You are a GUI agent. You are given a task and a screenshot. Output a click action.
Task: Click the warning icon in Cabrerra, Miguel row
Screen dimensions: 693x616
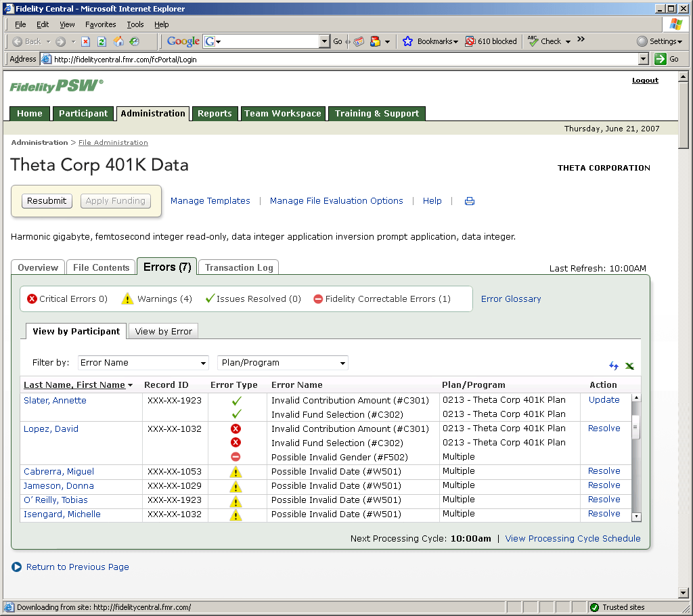pyautogui.click(x=236, y=472)
